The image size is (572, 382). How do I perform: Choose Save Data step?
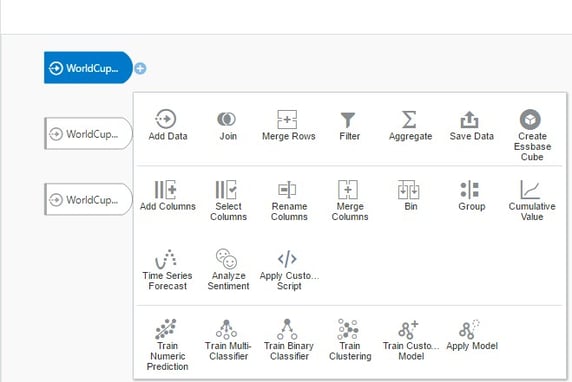(x=471, y=125)
